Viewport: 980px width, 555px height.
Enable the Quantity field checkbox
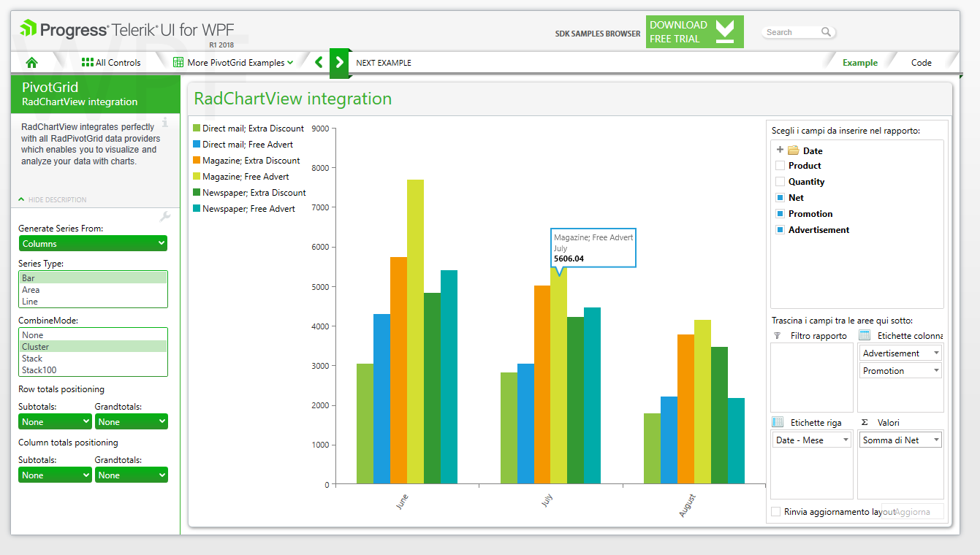coord(780,182)
